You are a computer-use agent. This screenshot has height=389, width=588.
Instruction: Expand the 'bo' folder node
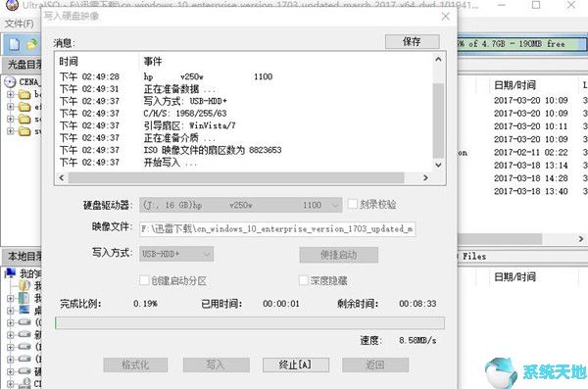(x=11, y=94)
